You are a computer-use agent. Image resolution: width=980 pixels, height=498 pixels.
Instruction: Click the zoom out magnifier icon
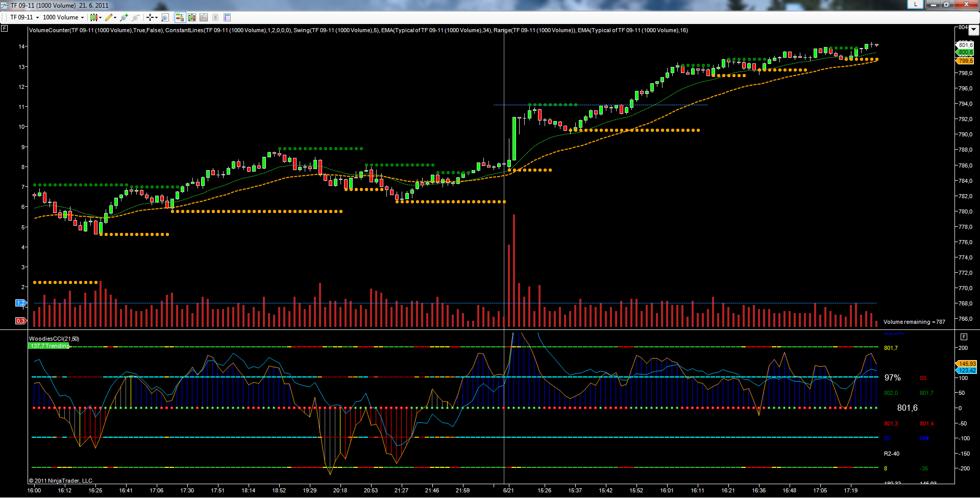pyautogui.click(x=136, y=17)
